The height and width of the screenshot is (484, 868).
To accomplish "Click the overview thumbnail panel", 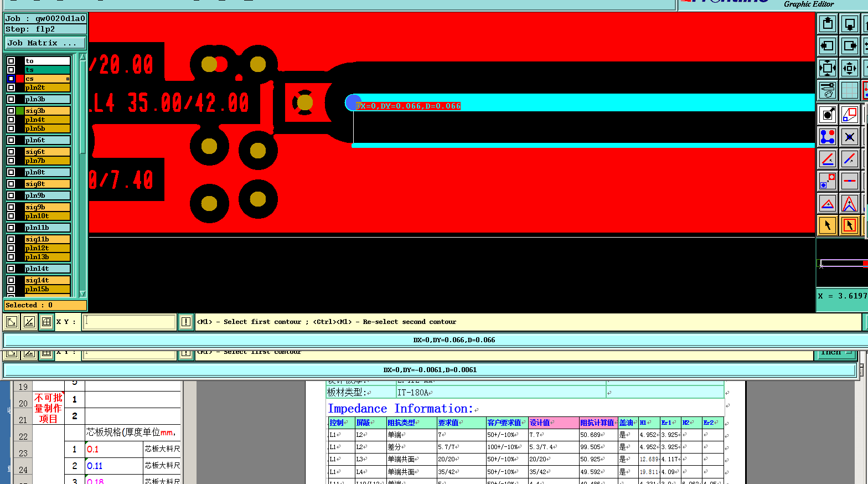I will [842, 263].
